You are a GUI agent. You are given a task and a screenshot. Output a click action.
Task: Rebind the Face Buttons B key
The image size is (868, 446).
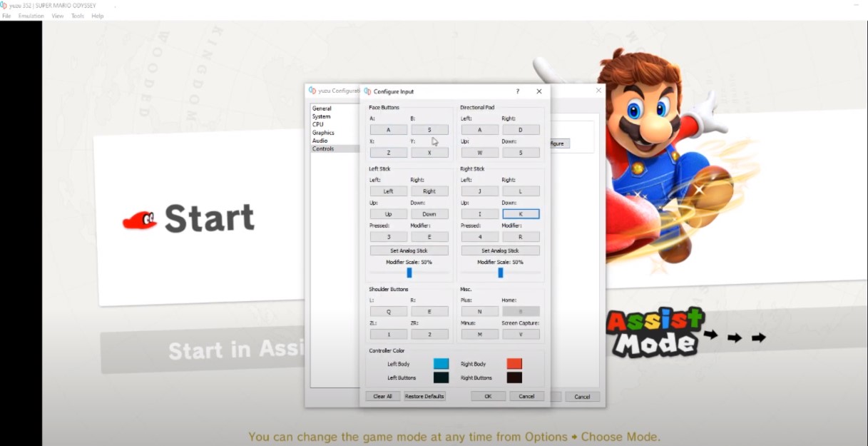(x=429, y=130)
